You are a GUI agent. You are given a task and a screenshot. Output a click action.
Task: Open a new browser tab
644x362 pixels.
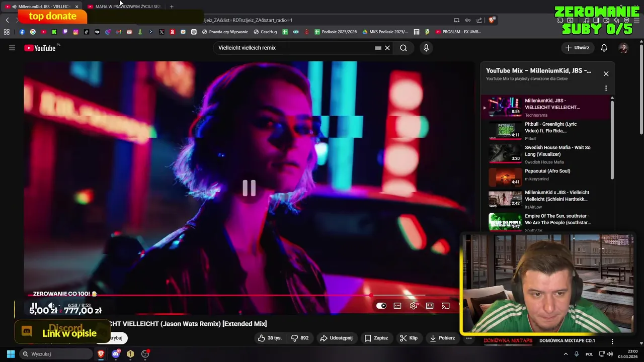pyautogui.click(x=172, y=7)
